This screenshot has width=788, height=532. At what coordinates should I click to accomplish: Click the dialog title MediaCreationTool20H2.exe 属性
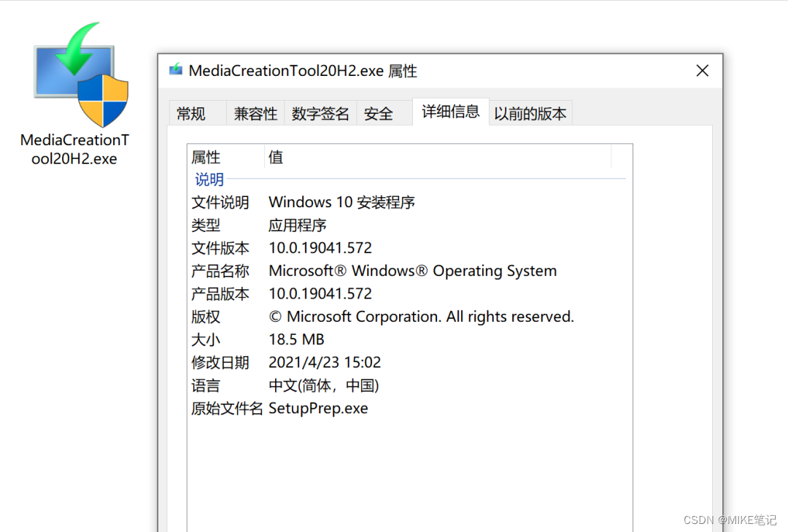303,71
